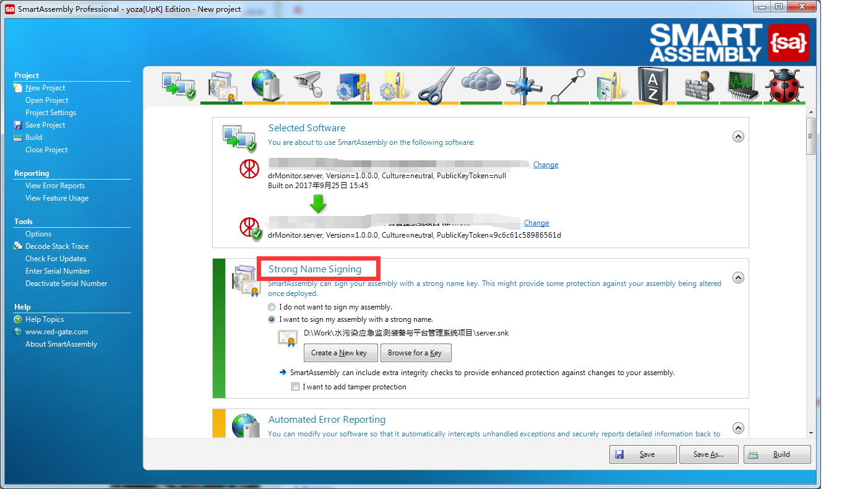This screenshot has height=489, width=868.
Task: Open Strong Name Signing toolbar icon with certificate
Action: [222, 86]
